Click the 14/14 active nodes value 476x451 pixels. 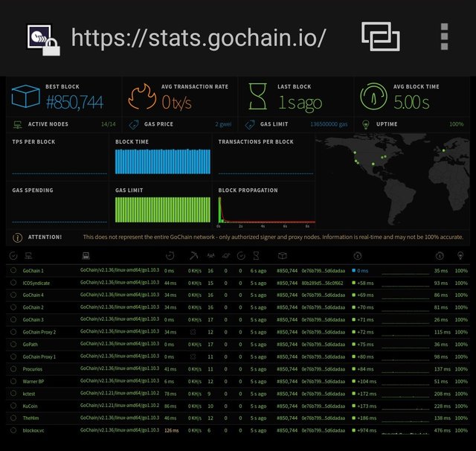(x=109, y=124)
